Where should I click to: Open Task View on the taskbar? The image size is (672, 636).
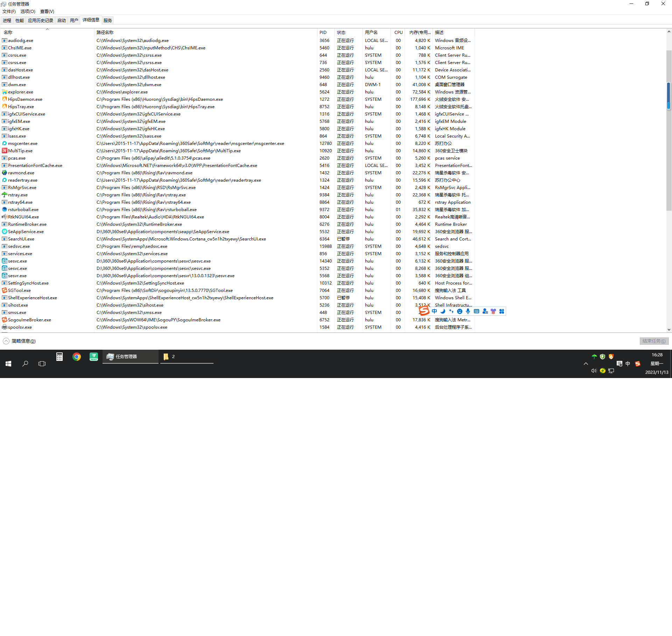coord(42,364)
